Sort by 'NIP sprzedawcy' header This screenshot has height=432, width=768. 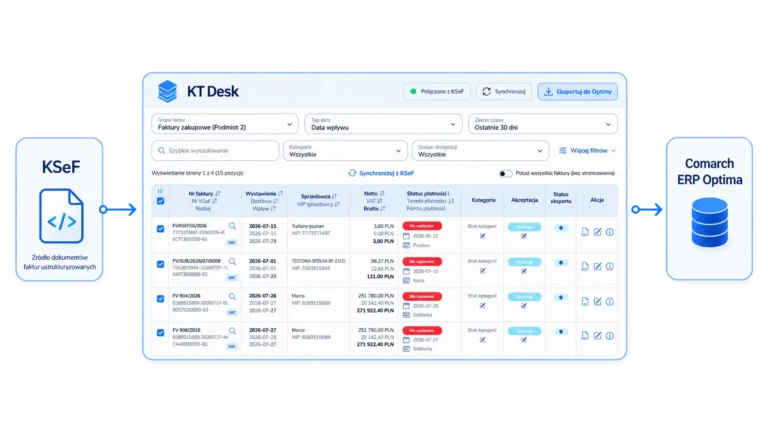318,204
